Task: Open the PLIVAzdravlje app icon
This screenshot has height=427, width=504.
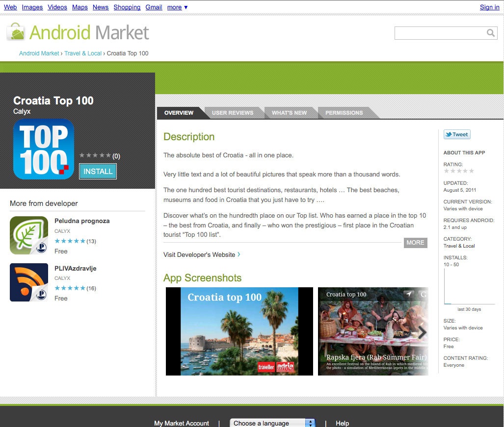Action: pyautogui.click(x=29, y=282)
